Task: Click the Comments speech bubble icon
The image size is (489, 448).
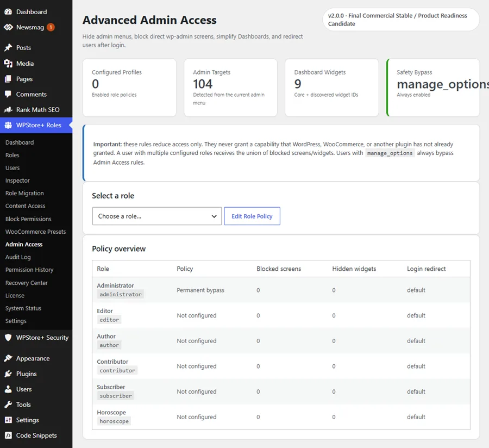Action: (x=8, y=94)
